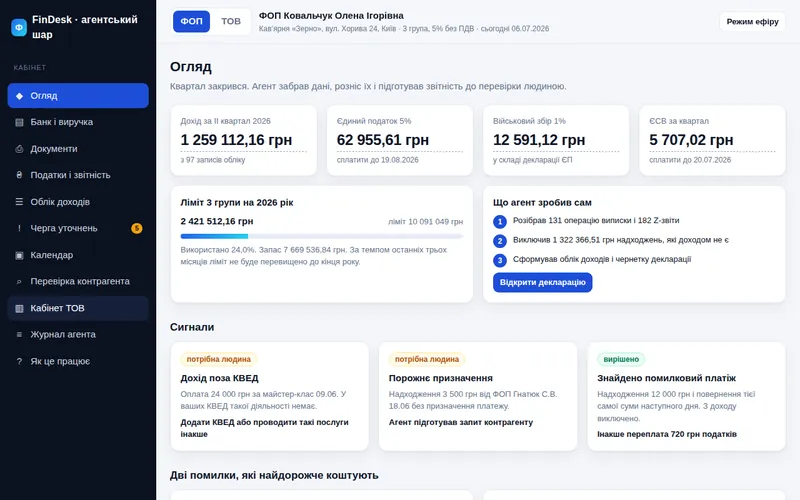Click у складі декларації ЄП text
Screen dimensions: 800x500
(x=533, y=160)
